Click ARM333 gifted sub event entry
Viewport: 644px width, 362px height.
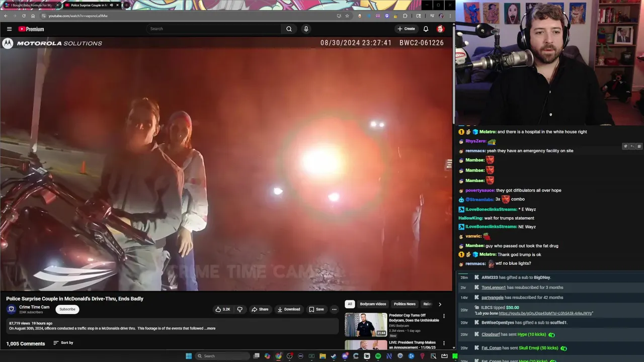point(516,278)
